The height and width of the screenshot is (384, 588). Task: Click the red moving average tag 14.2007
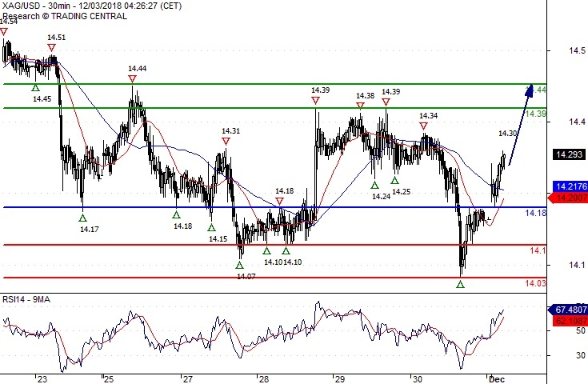(568, 198)
